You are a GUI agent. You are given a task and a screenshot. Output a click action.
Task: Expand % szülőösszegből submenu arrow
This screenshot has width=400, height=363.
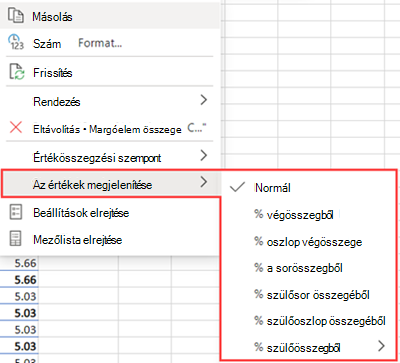(x=382, y=346)
